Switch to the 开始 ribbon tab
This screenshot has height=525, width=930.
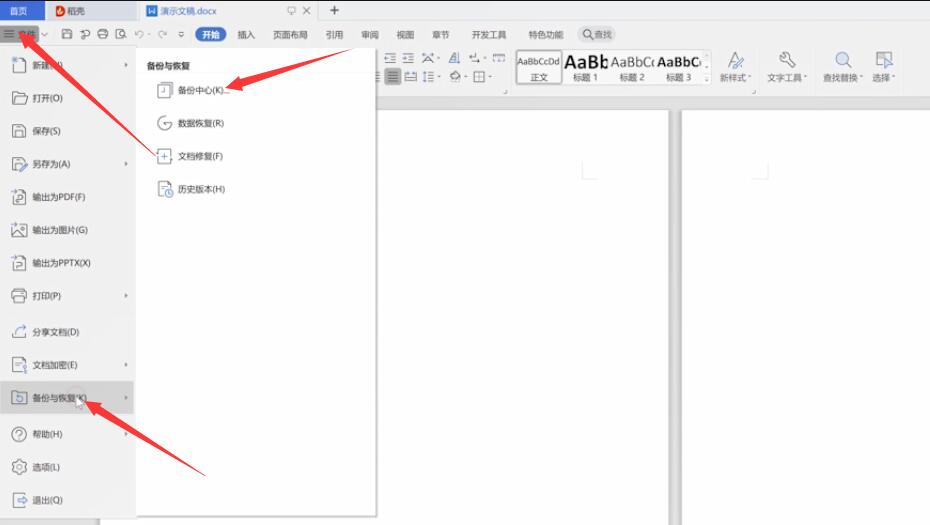click(211, 34)
